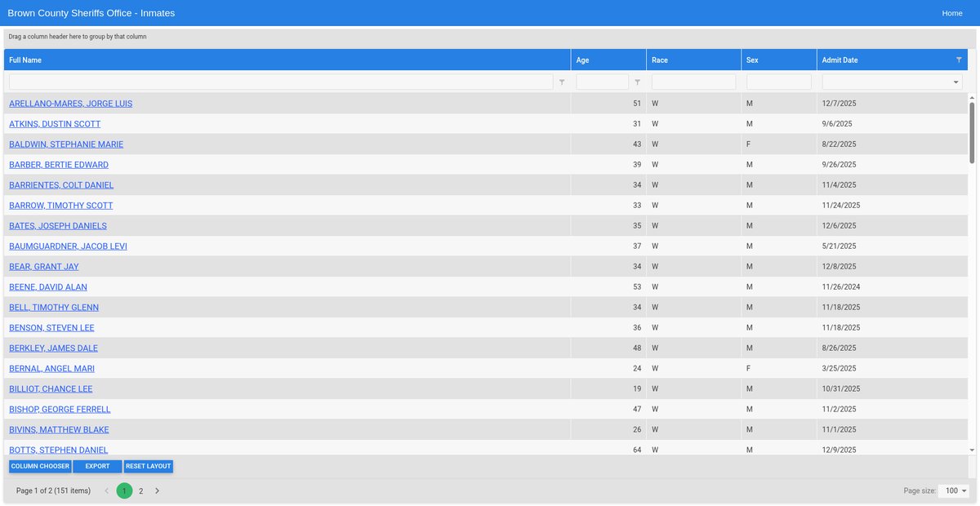Go to the next page arrow
The image size is (980, 506).
[x=158, y=490]
